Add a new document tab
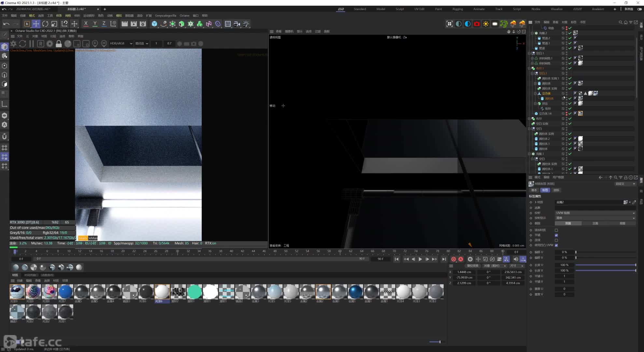Screen dimensions: 644x352 pos(105,9)
